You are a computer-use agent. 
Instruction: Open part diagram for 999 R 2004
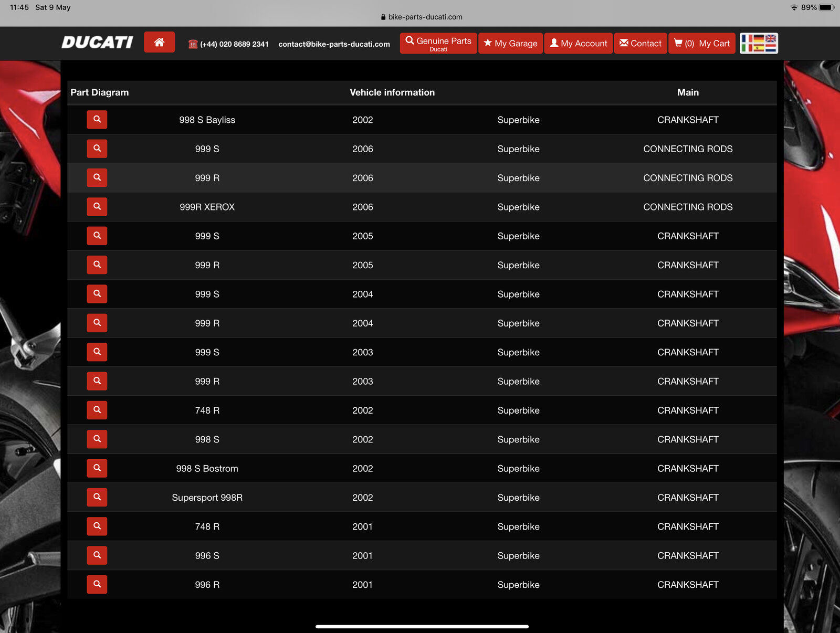tap(97, 323)
